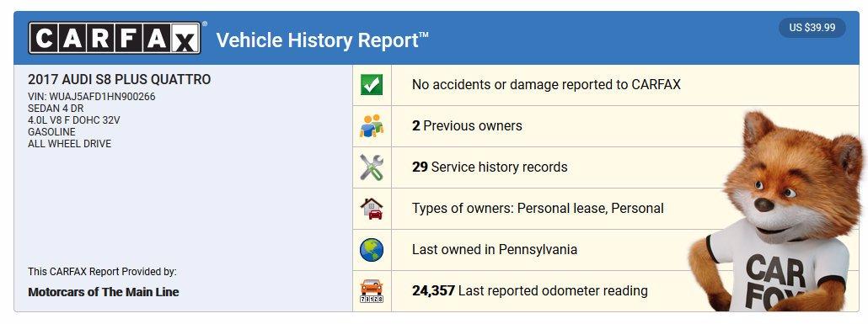Click the globe location icon
868x324 pixels.
tap(372, 249)
